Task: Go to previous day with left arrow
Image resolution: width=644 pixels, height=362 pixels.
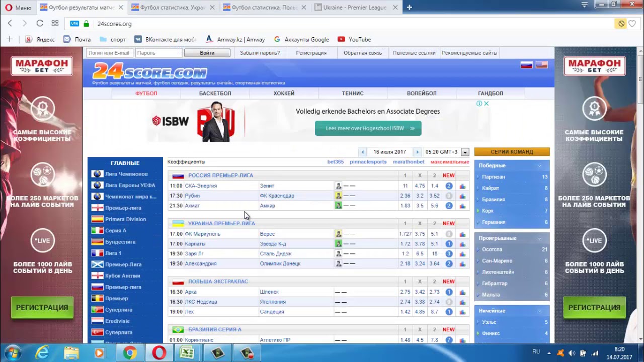Action: (362, 152)
